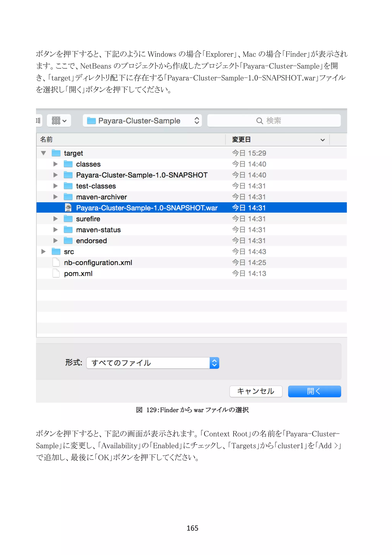Select the nb-configuration.xml file

click(x=98, y=263)
